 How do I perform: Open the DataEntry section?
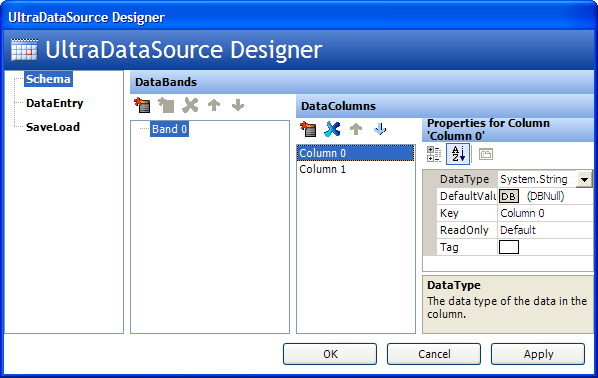(55, 103)
